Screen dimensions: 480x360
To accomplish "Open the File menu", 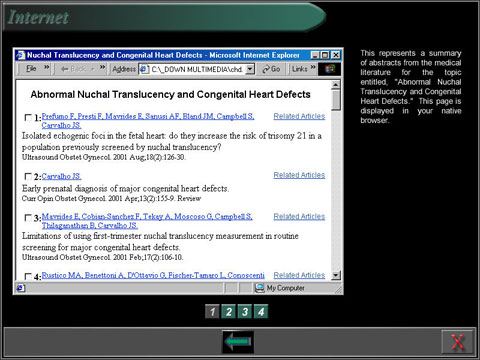I will click(x=31, y=69).
